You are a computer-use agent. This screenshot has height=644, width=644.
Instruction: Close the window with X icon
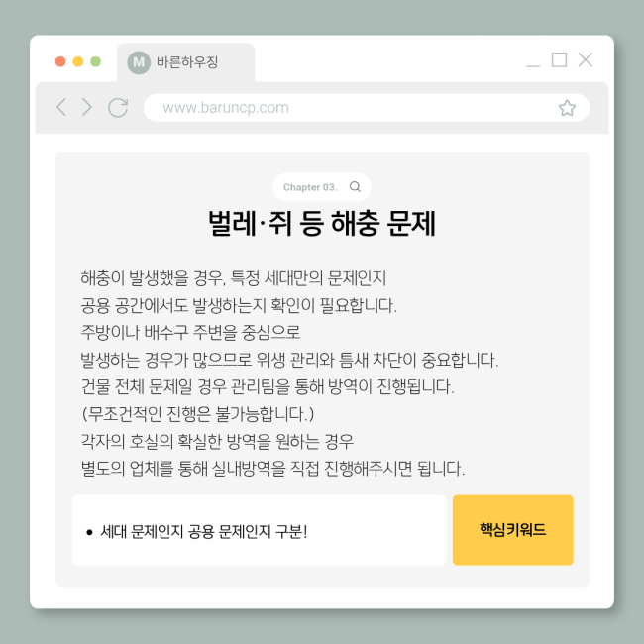(585, 60)
